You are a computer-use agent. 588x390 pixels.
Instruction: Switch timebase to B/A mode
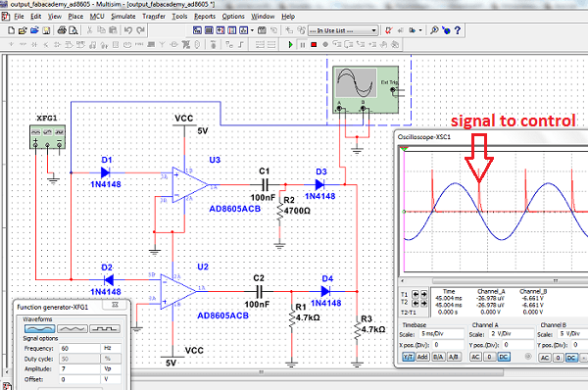[438, 357]
